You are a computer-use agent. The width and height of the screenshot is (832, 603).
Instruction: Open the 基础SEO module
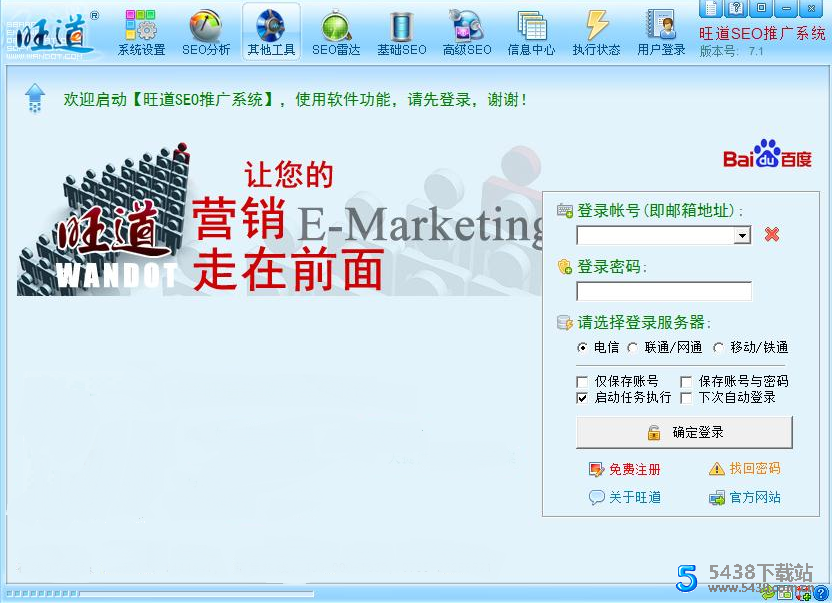pos(401,30)
